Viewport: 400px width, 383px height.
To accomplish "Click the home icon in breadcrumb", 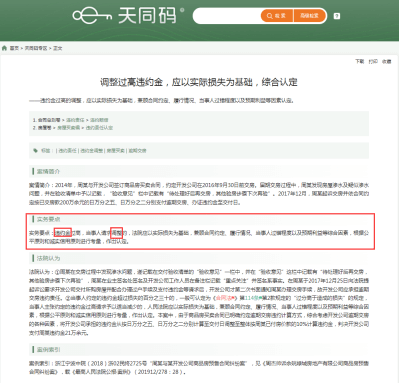I will coord(4,48).
